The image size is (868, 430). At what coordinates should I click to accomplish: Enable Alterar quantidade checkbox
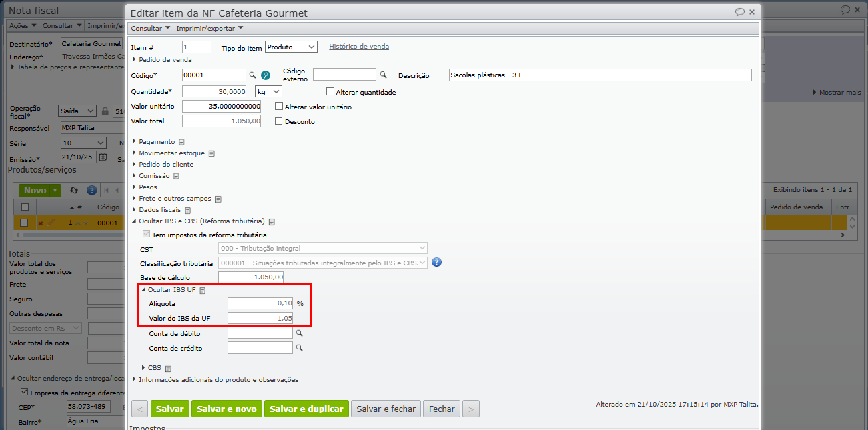(330, 92)
